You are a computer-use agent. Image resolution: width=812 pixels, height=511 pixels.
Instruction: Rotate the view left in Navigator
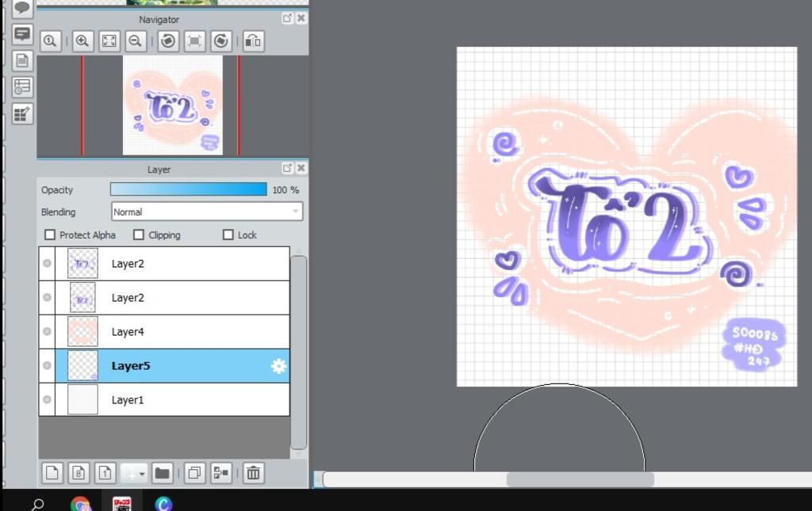168,41
